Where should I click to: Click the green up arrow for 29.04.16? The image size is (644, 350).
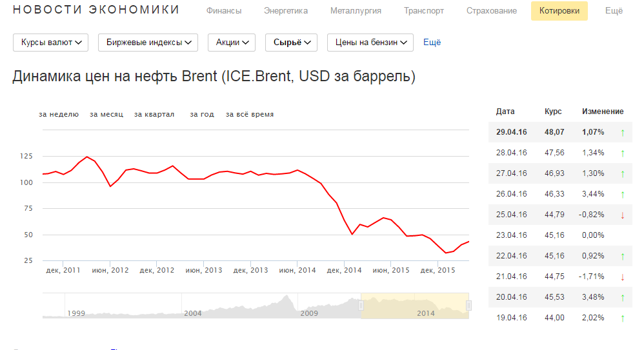[x=623, y=132]
